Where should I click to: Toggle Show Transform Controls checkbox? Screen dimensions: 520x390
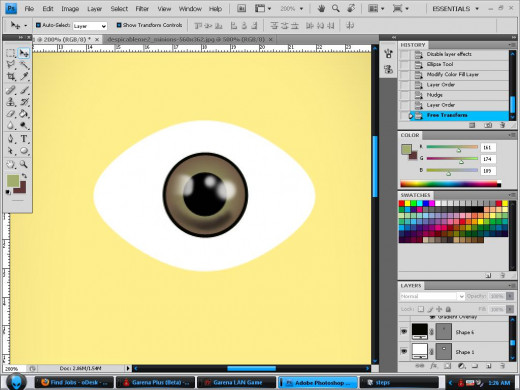pyautogui.click(x=119, y=25)
